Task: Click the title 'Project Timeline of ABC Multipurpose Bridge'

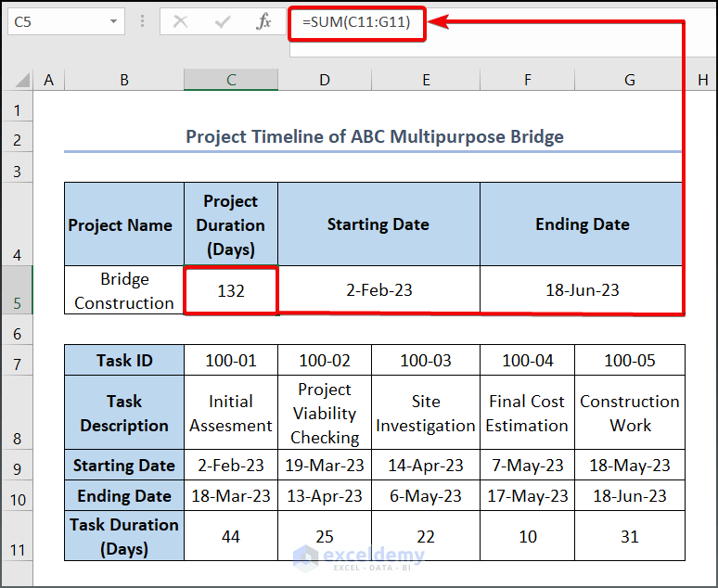Action: pos(375,136)
